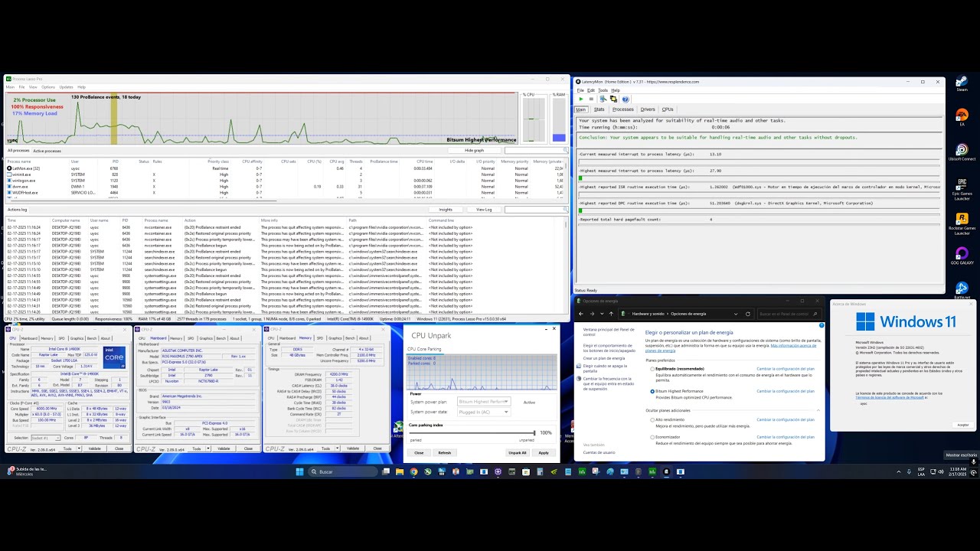Open the Process Lasso Options menu

tap(47, 86)
